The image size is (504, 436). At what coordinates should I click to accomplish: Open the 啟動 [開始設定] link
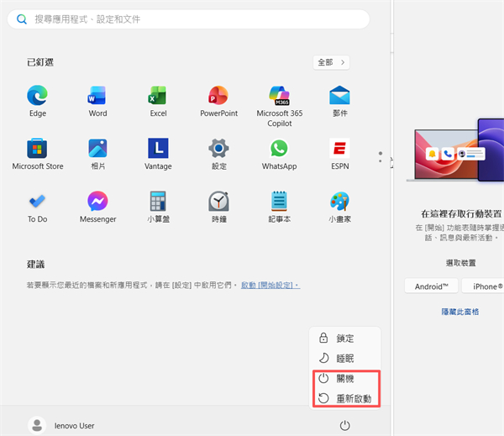(270, 285)
